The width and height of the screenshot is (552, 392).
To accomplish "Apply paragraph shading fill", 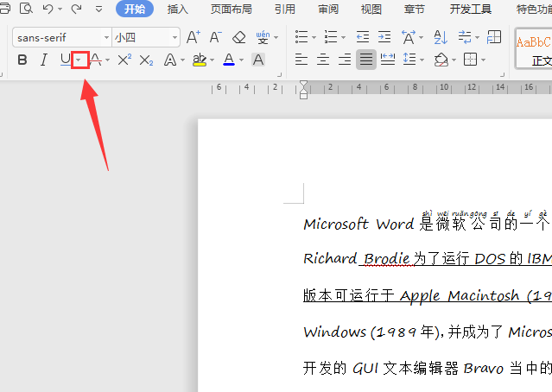I will tap(441, 60).
